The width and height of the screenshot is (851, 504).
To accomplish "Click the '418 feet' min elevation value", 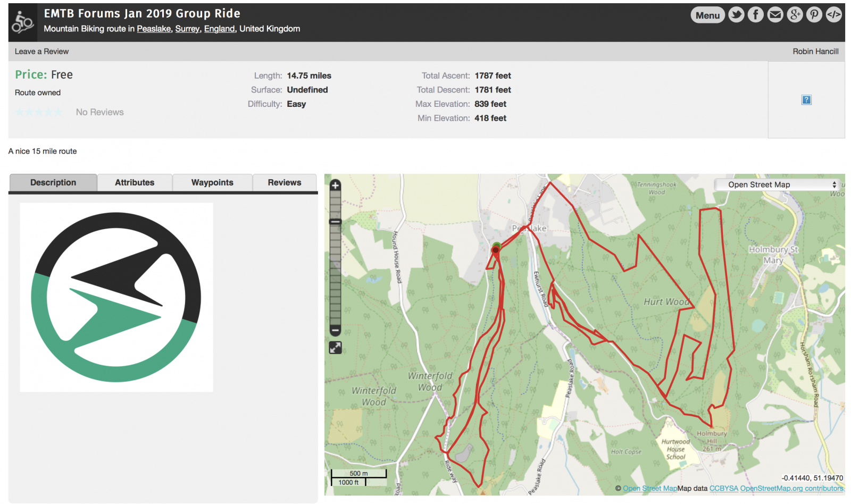I will click(490, 118).
